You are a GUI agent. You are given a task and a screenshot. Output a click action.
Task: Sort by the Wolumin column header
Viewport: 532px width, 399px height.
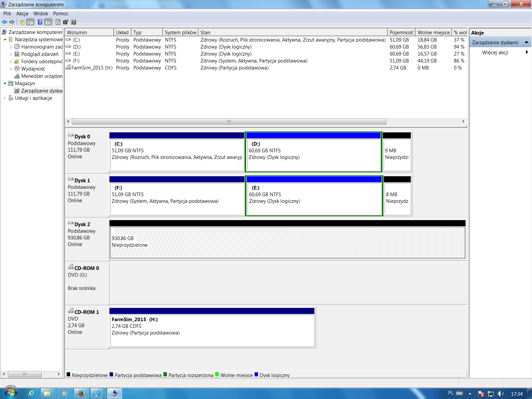89,32
